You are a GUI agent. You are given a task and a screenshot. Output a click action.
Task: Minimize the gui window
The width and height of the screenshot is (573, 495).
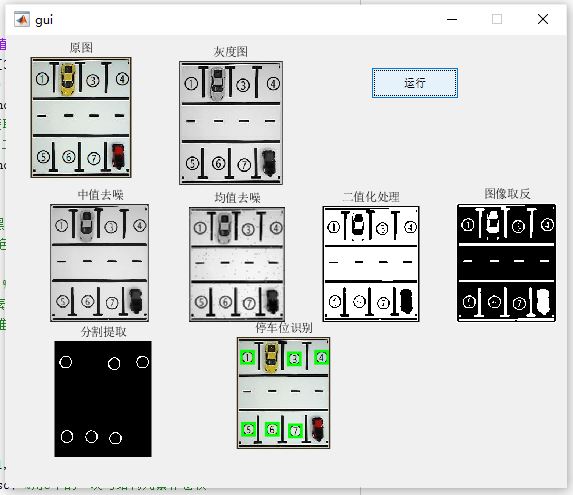coord(452,19)
